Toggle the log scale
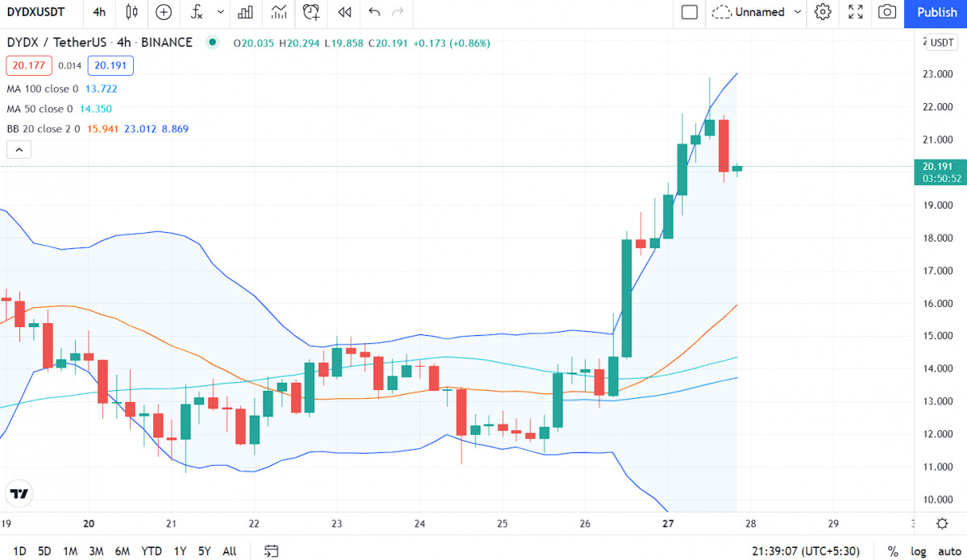The image size is (967, 560). click(919, 551)
